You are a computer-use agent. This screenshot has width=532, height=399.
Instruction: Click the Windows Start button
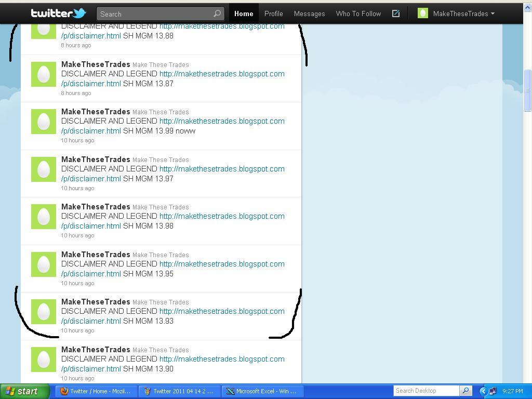pos(25,391)
